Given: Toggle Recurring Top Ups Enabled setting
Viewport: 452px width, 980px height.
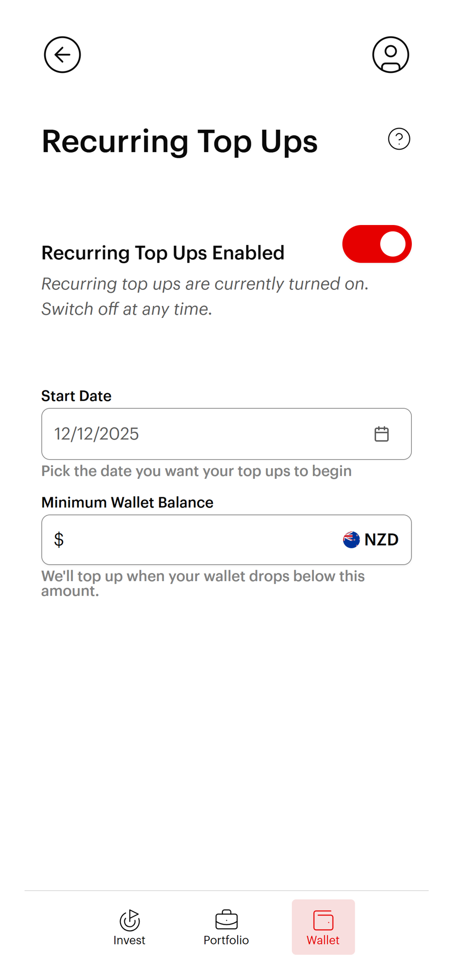Looking at the screenshot, I should pyautogui.click(x=377, y=244).
